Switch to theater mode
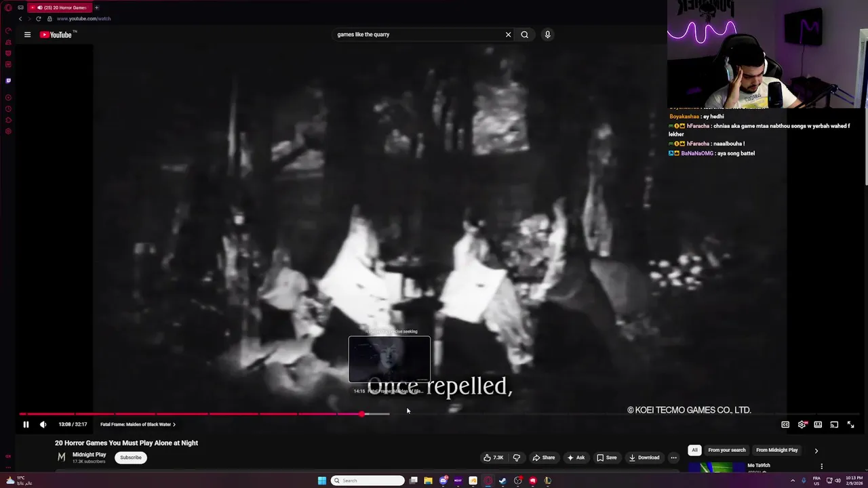 [818, 424]
